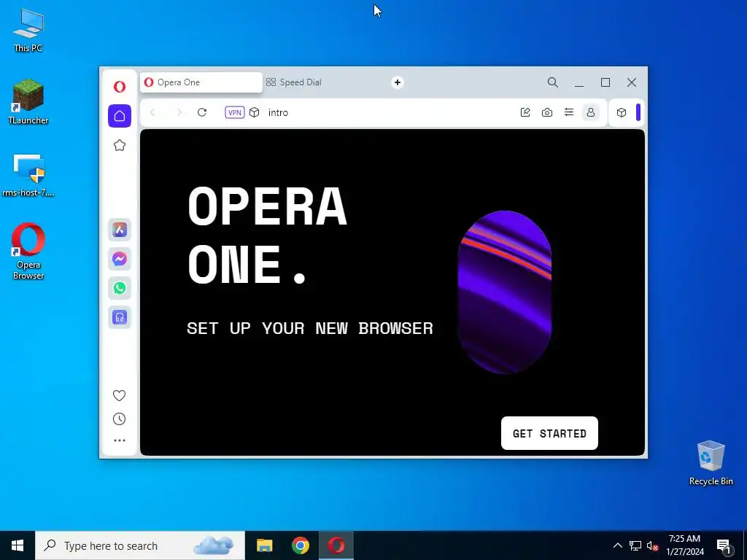Switch to the Opera One tab

pyautogui.click(x=201, y=82)
